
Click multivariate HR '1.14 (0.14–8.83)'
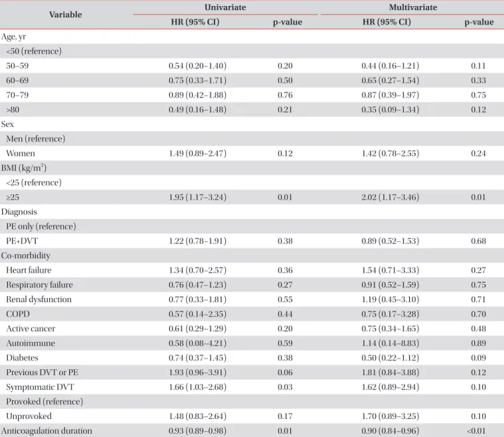[390, 343]
